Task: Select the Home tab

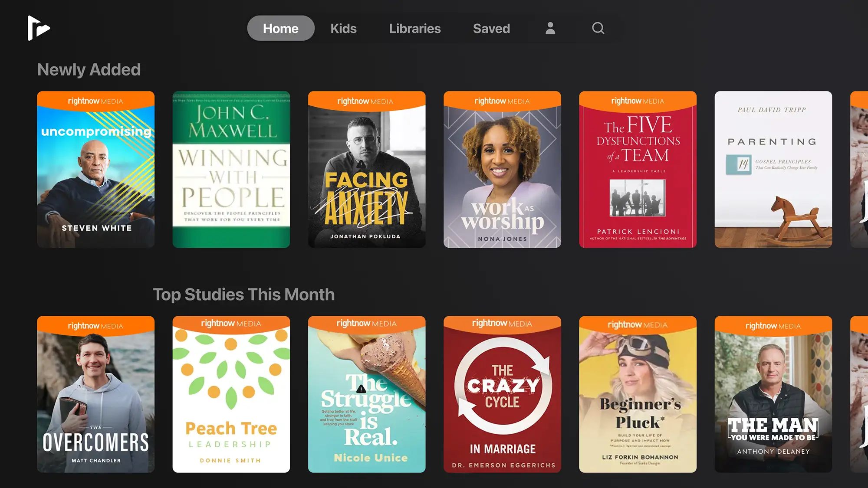Action: point(281,28)
